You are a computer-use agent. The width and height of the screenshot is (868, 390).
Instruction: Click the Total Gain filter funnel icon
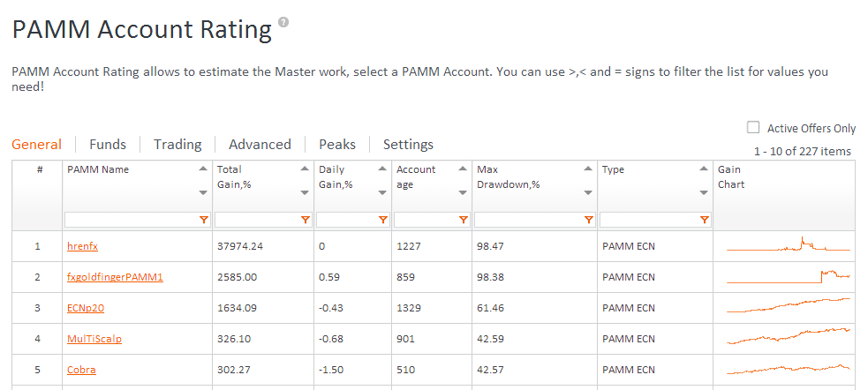click(306, 220)
